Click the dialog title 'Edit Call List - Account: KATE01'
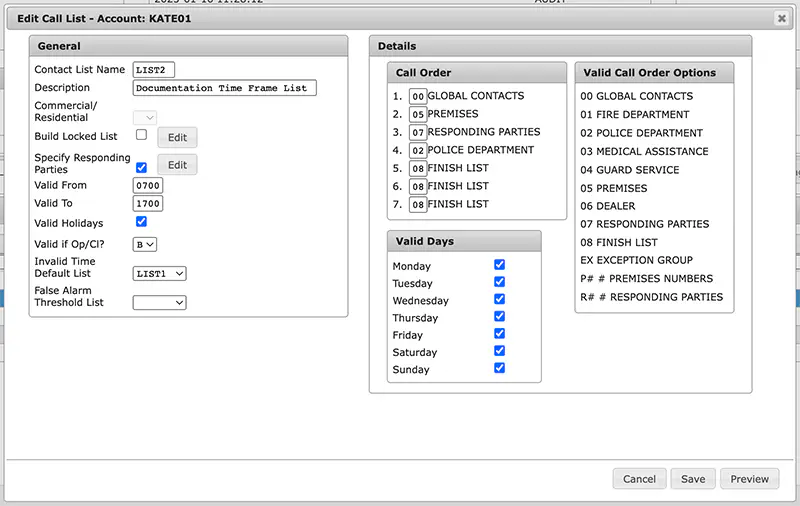This screenshot has height=506, width=800. coord(104,18)
